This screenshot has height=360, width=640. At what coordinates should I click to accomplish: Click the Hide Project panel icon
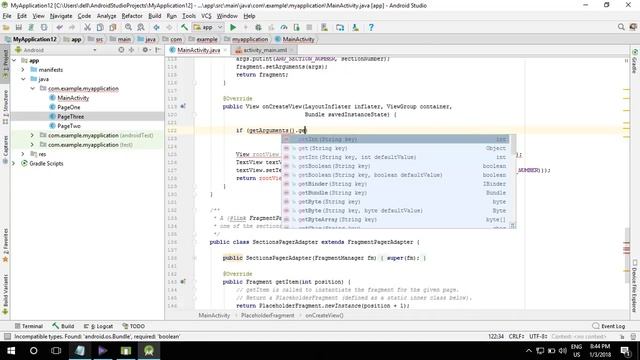[x=158, y=50]
